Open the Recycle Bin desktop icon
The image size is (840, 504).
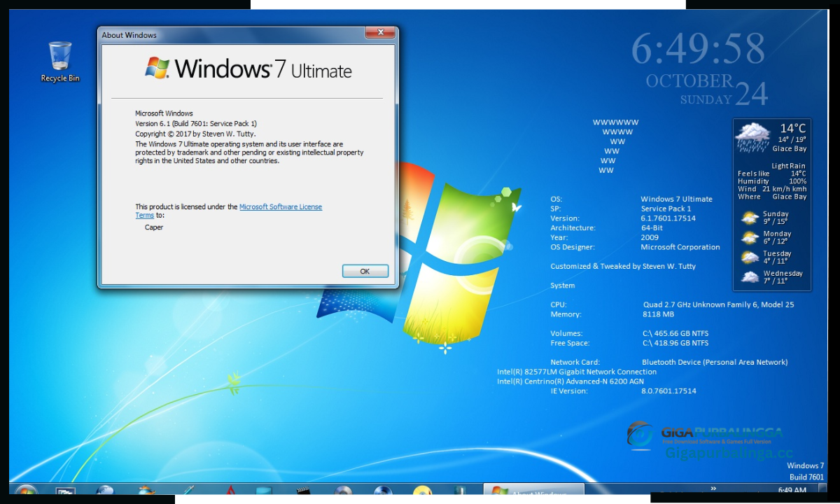pyautogui.click(x=60, y=62)
